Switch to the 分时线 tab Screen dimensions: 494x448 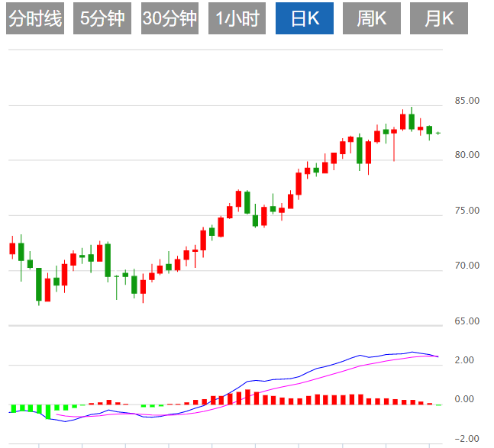click(35, 18)
